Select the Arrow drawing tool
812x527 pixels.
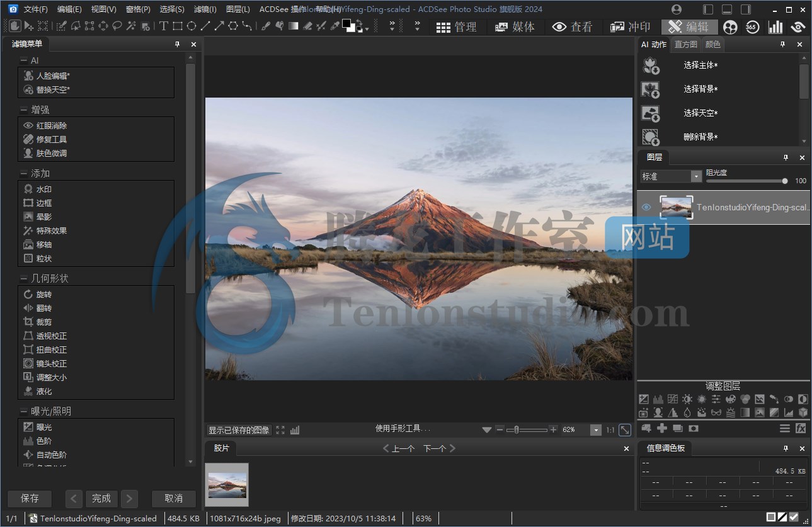[x=219, y=26]
